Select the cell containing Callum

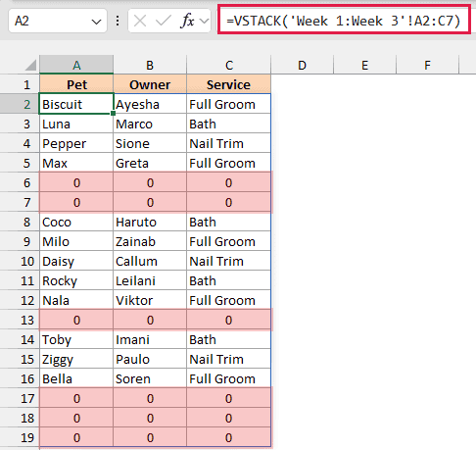[150, 261]
